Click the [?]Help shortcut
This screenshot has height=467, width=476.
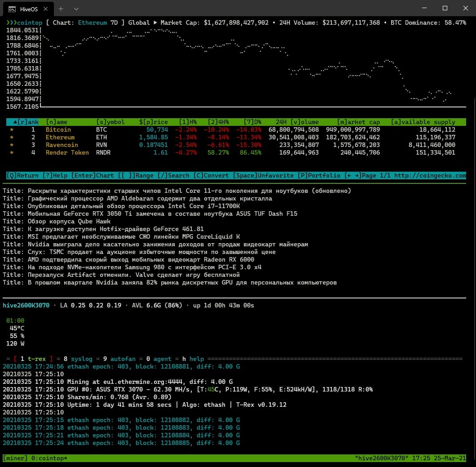pos(55,176)
